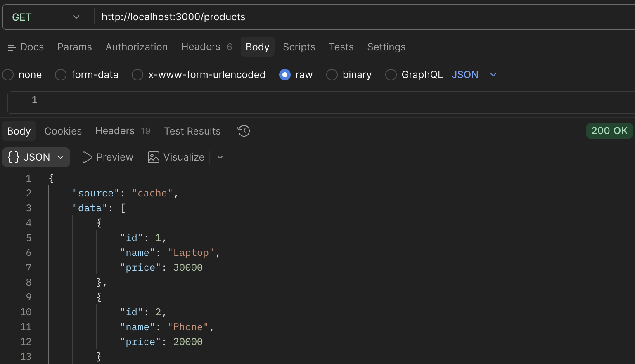Open the response Cookies tab
Viewport: 635px width, 364px height.
click(x=63, y=131)
